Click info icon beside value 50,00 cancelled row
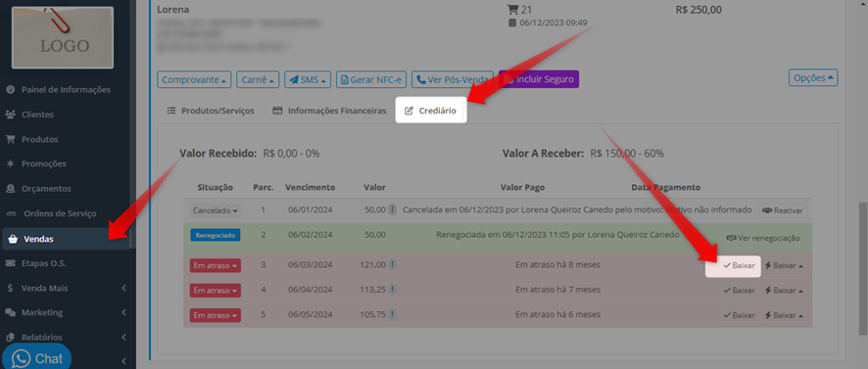Viewport: 868px width, 369px height. tap(393, 210)
